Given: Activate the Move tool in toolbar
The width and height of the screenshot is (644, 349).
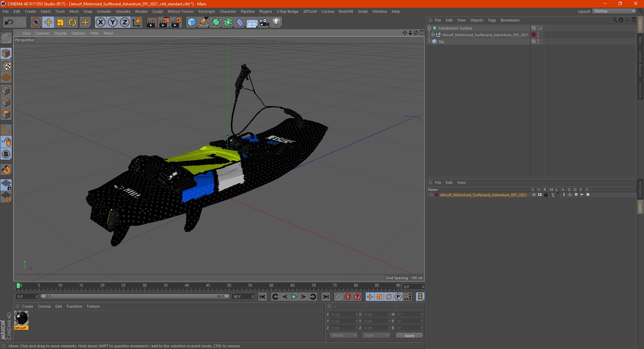Looking at the screenshot, I should (x=48, y=22).
